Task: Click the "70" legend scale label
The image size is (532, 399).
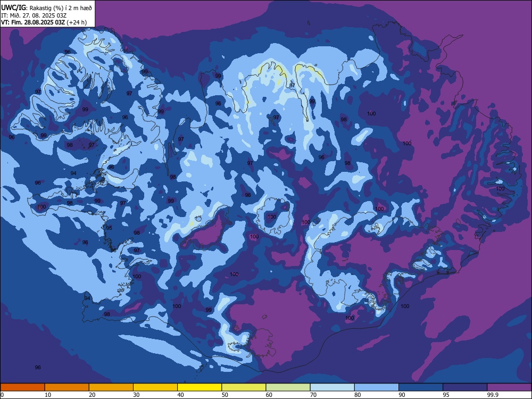Action: point(313,395)
